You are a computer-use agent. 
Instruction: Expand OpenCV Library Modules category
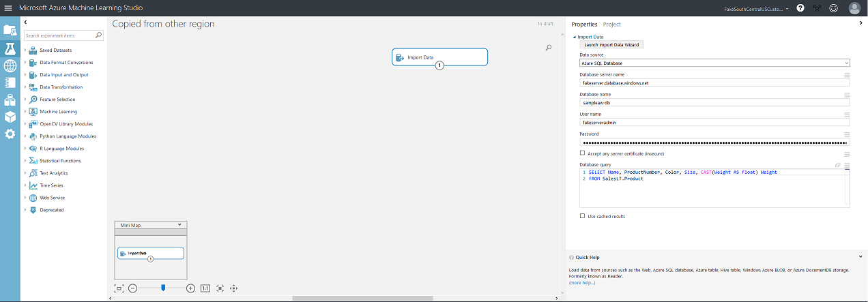tap(25, 124)
